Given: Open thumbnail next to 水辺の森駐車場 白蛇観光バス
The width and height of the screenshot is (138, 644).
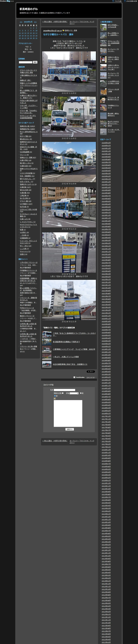Looking at the screenshot, I should (x=47, y=364).
